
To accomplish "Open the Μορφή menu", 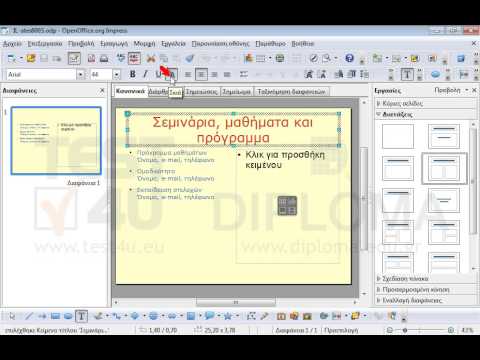I will pos(144,44).
